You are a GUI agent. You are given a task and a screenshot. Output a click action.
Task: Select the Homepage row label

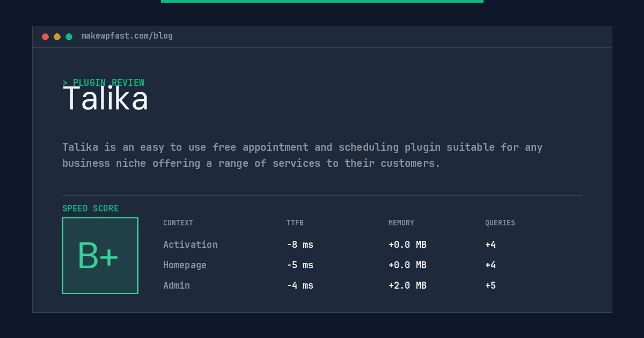[x=185, y=265]
